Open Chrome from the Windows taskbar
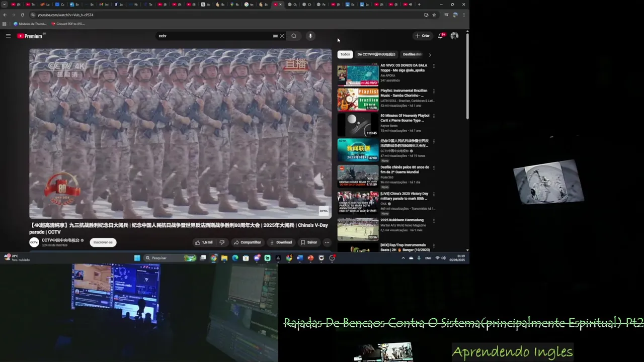Image resolution: width=644 pixels, height=362 pixels. [214, 258]
